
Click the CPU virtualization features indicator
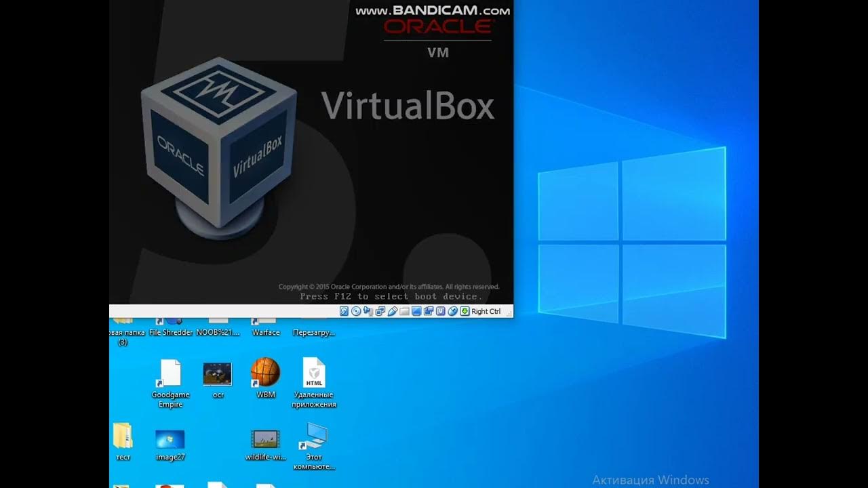pos(441,311)
